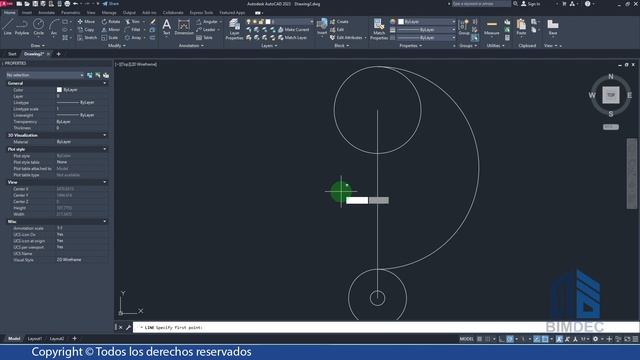Click the Color ByLayer swatch in Properties palette
640x360 pixels.
point(59,90)
